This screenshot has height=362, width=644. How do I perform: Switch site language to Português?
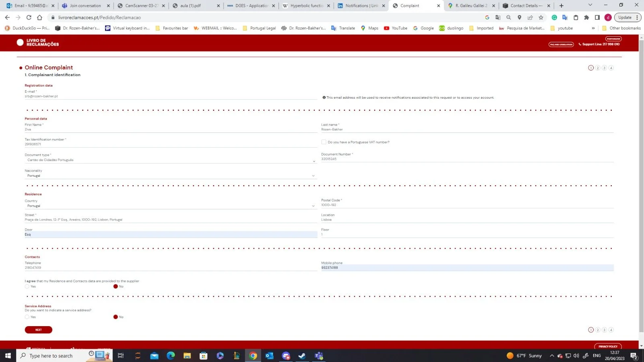coord(613,39)
